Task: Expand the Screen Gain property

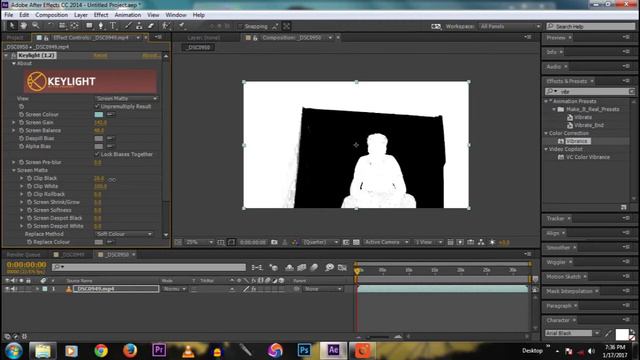Action: [x=14, y=122]
